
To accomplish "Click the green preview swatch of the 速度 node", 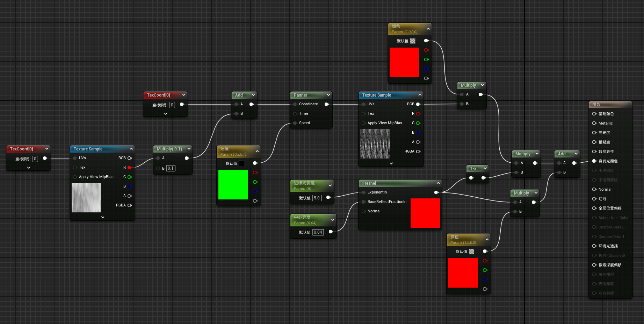I will point(233,185).
